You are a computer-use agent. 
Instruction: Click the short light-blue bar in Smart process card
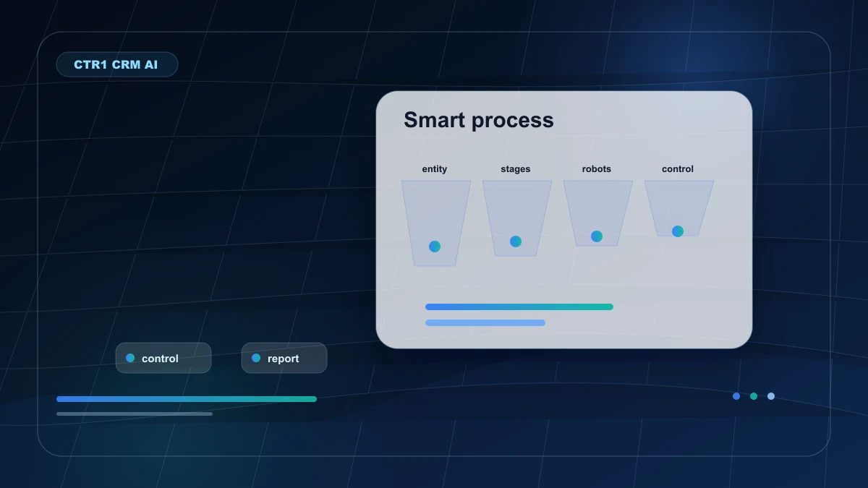tap(485, 322)
